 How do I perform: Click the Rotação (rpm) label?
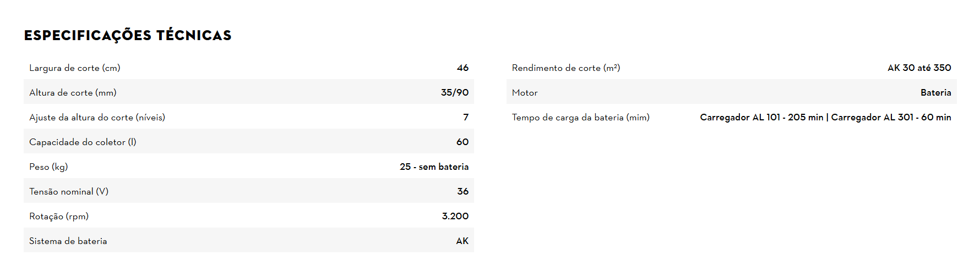pos(59,217)
